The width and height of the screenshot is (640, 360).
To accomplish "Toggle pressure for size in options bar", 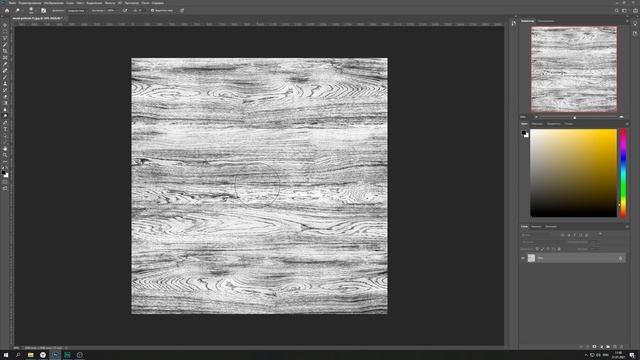I will click(182, 10).
